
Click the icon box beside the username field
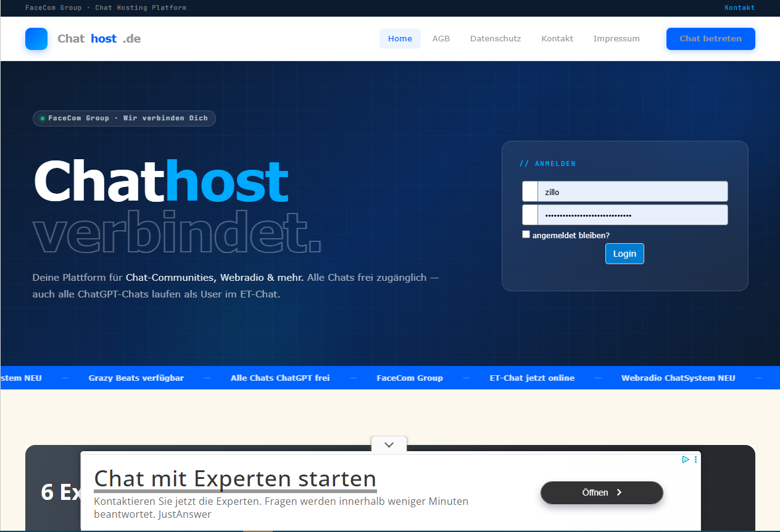click(x=529, y=191)
